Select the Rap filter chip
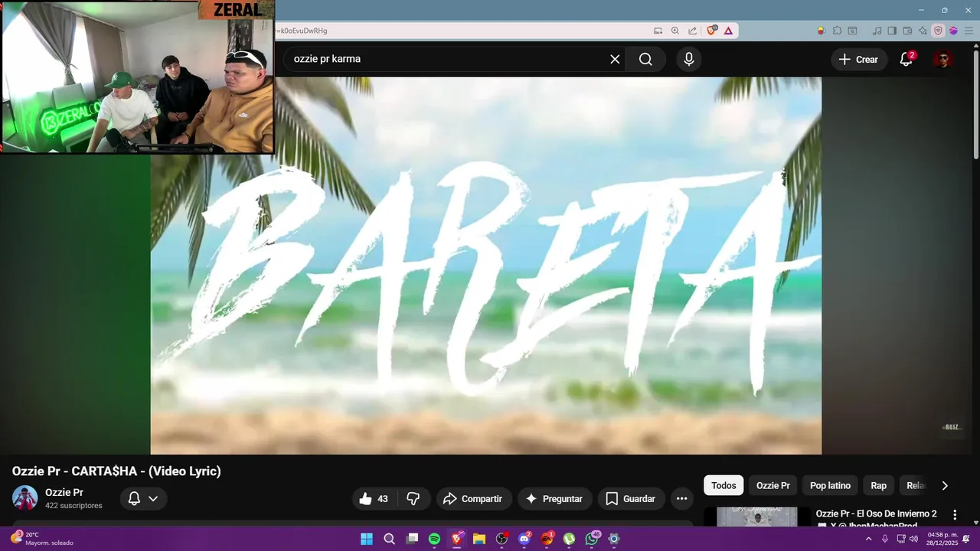This screenshot has height=551, width=980. [x=878, y=485]
